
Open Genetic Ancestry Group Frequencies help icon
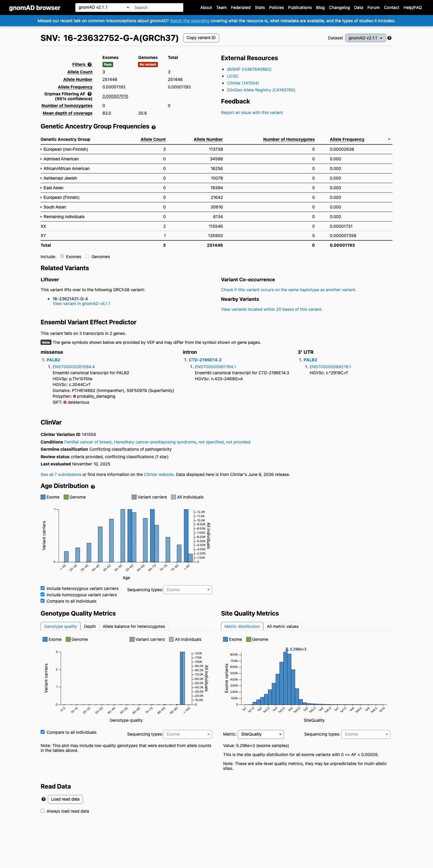[x=154, y=127]
